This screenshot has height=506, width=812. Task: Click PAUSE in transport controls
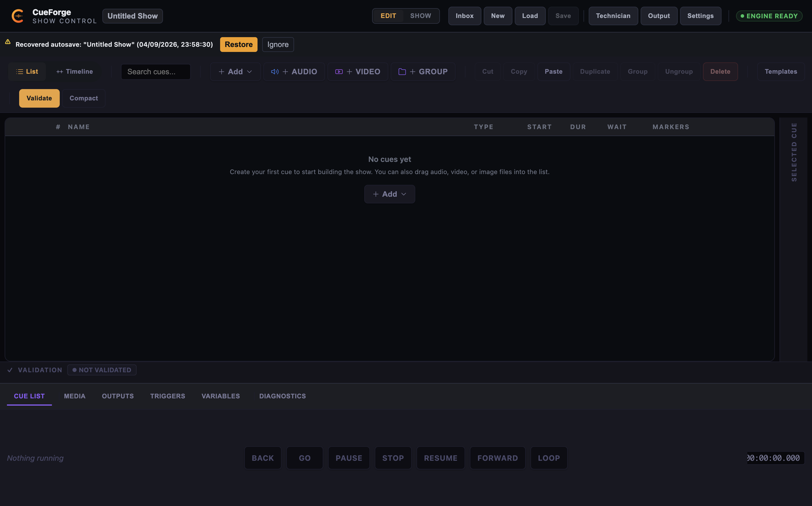349,458
